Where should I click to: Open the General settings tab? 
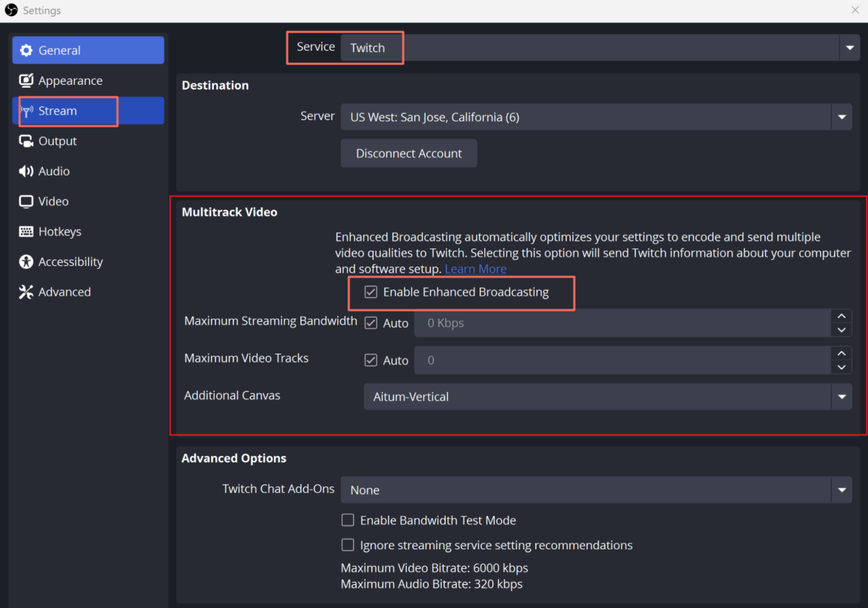(x=88, y=50)
